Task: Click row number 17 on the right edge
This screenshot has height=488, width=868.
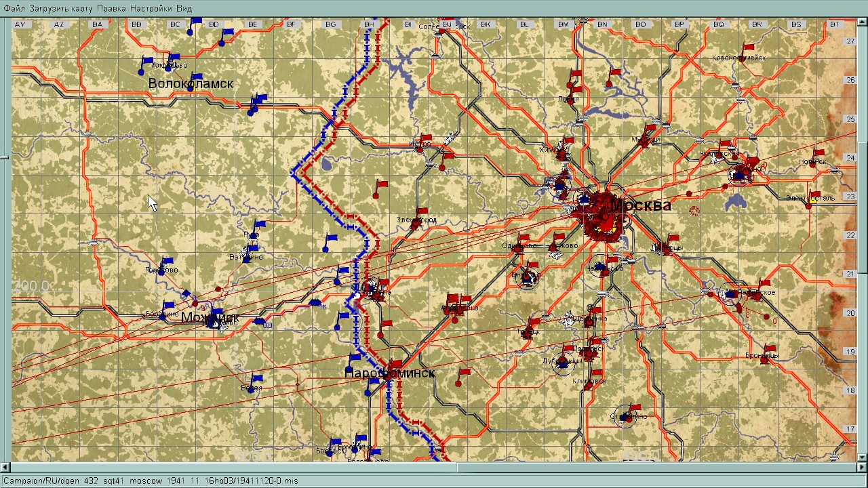Action: point(850,429)
